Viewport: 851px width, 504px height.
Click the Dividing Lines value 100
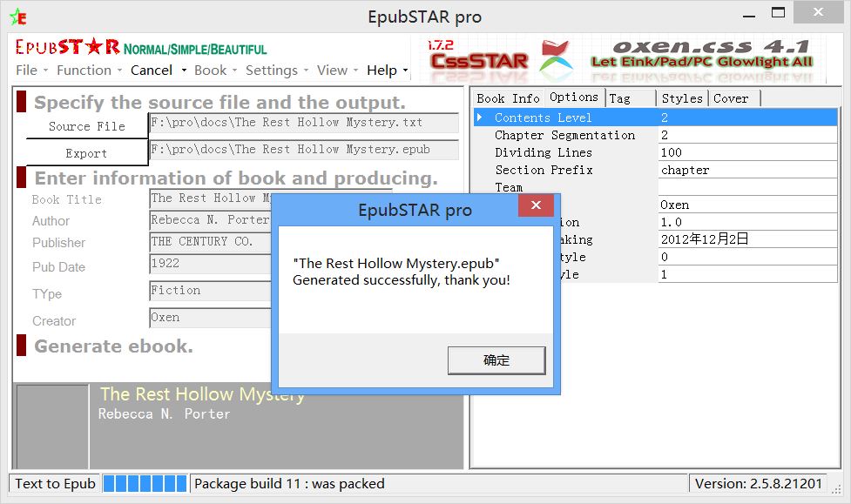pos(747,152)
